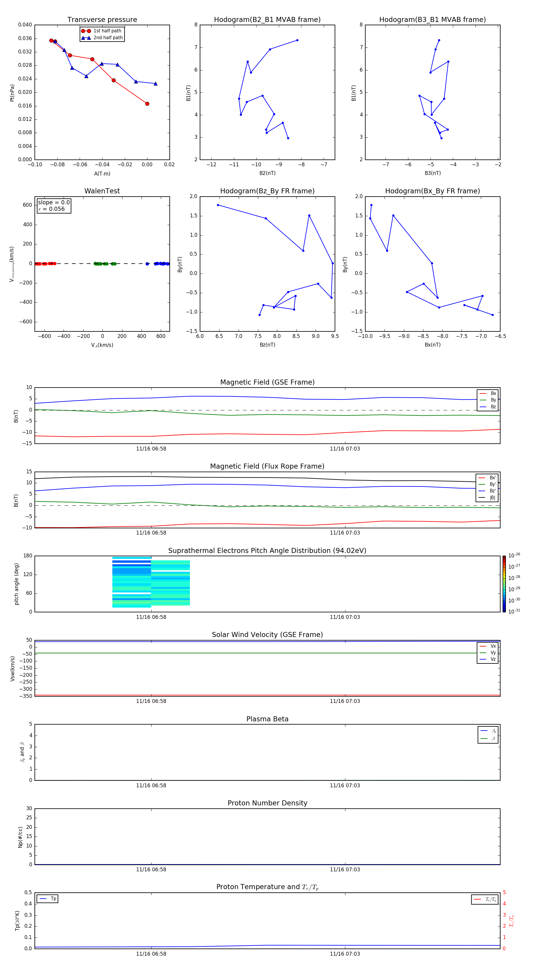The width and height of the screenshot is (535, 980).
Task: Select the "slope = 0.0" annotation
Action: (x=54, y=203)
